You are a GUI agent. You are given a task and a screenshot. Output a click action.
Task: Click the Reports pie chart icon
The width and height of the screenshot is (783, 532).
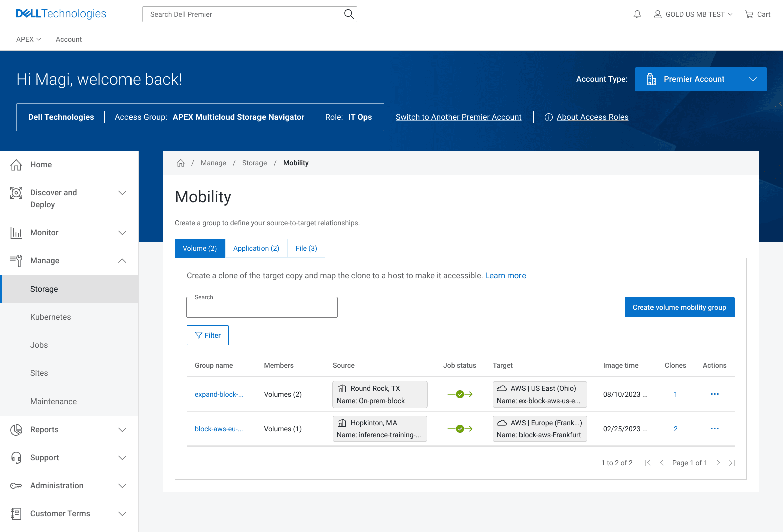(x=16, y=430)
